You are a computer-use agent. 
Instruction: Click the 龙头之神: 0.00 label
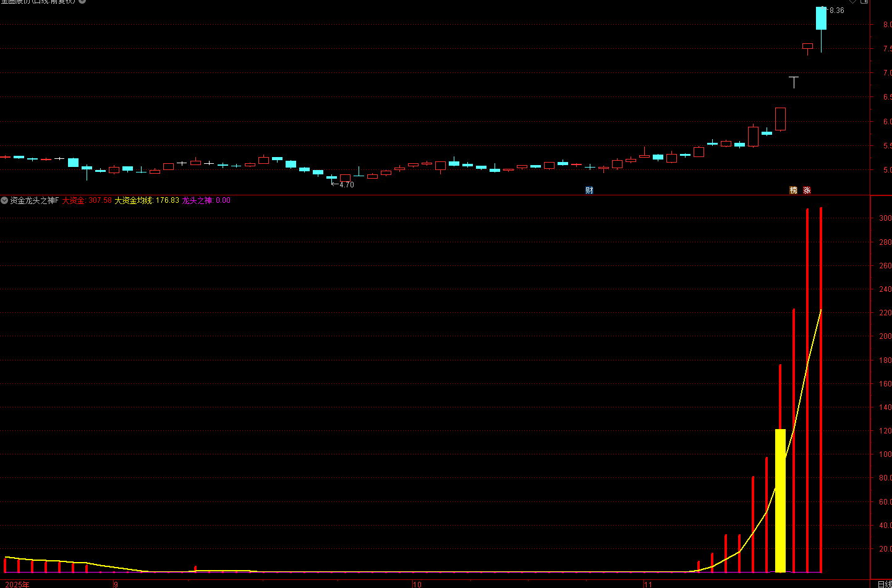coord(206,200)
